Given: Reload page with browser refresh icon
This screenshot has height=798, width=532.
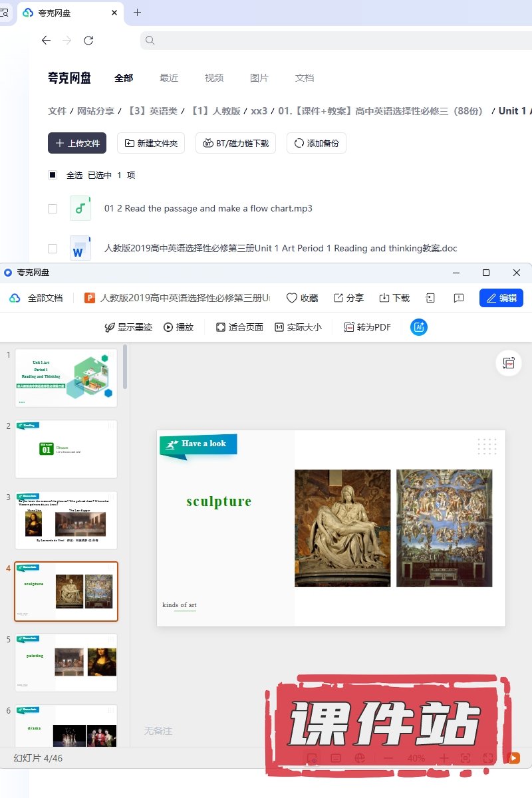Looking at the screenshot, I should click(88, 41).
